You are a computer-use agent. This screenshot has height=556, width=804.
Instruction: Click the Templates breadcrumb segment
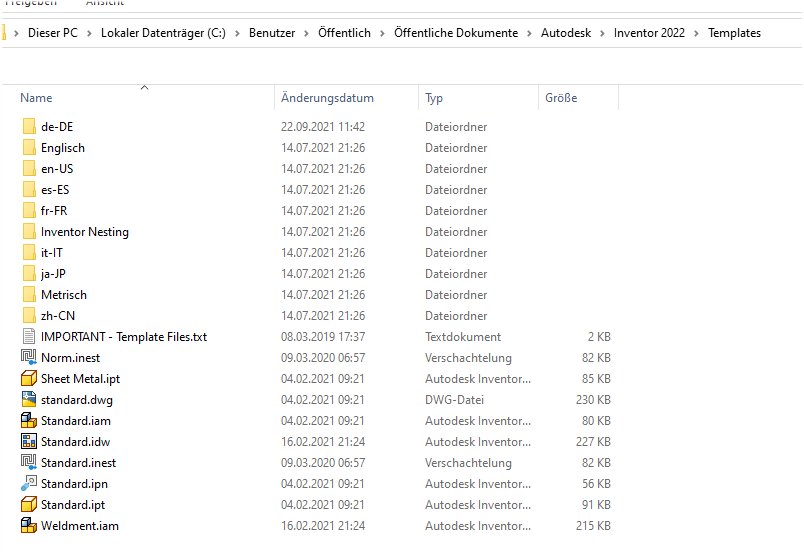734,33
